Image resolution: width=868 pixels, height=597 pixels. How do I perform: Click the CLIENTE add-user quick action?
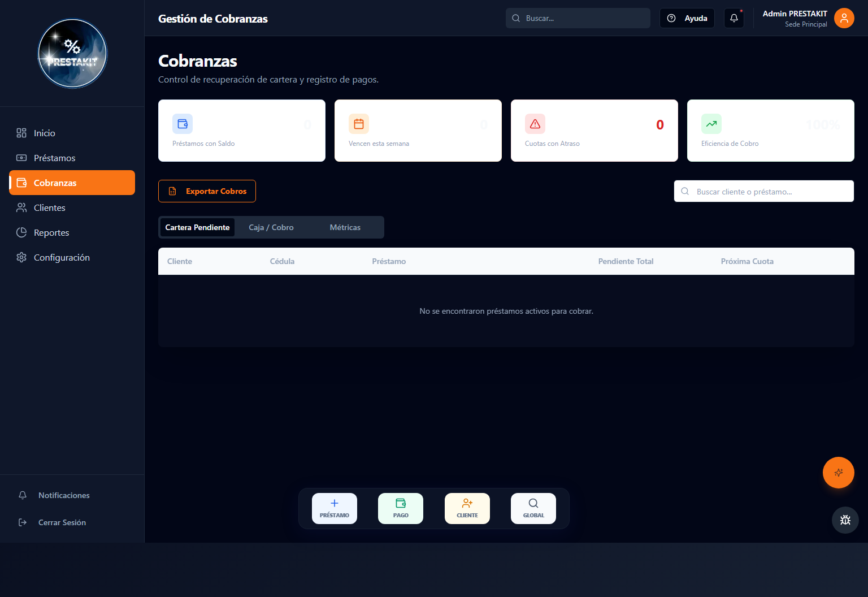pos(467,508)
